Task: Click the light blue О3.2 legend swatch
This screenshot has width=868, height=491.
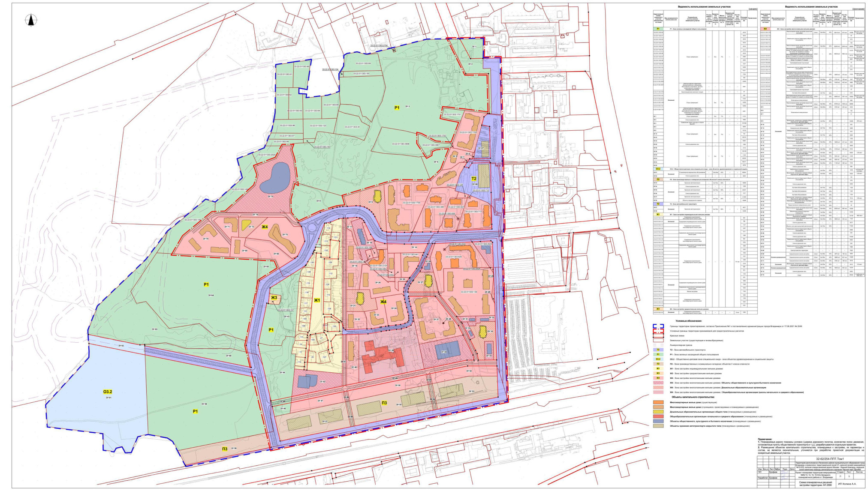Action: pyautogui.click(x=658, y=359)
